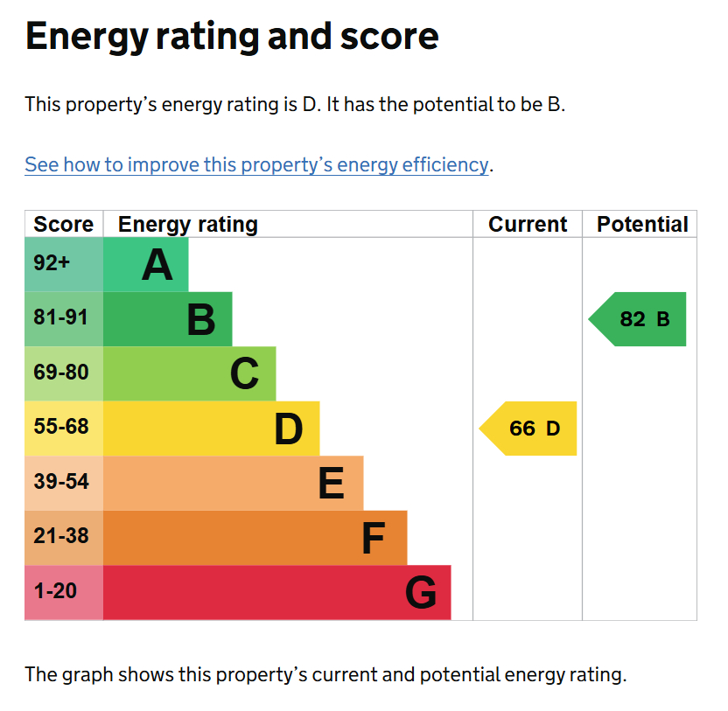Viewport: 728px width, 711px height.
Task: Click the 81-91 score range cell
Action: coord(64,319)
